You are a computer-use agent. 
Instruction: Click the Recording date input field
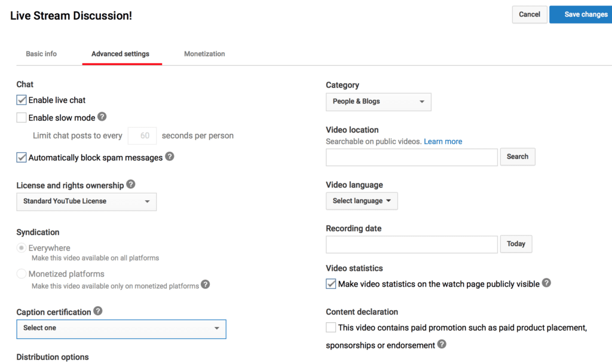[x=411, y=244]
